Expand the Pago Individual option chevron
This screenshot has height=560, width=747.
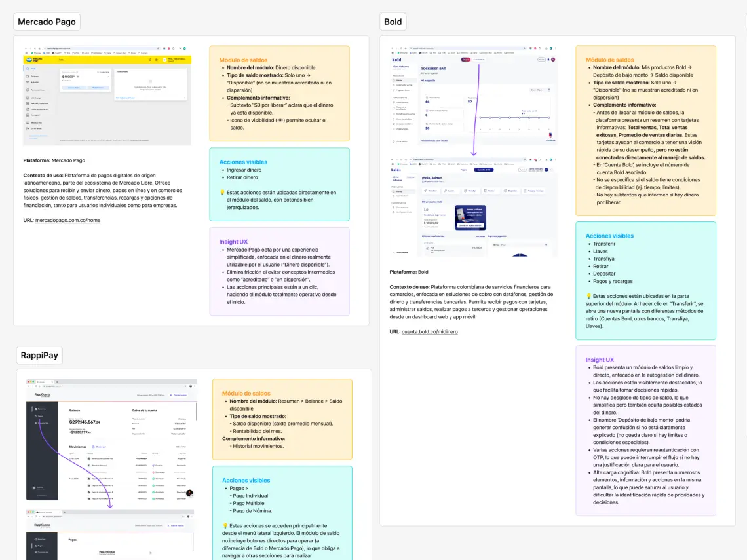tap(151, 553)
